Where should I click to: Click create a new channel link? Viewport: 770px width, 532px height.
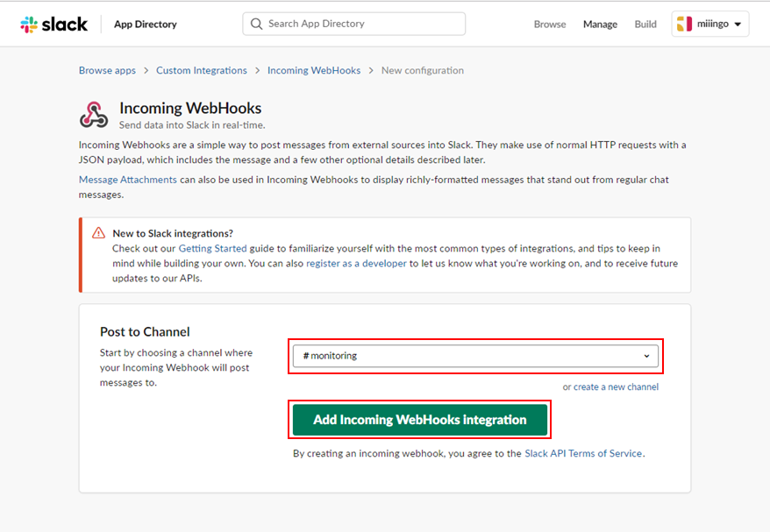[616, 387]
